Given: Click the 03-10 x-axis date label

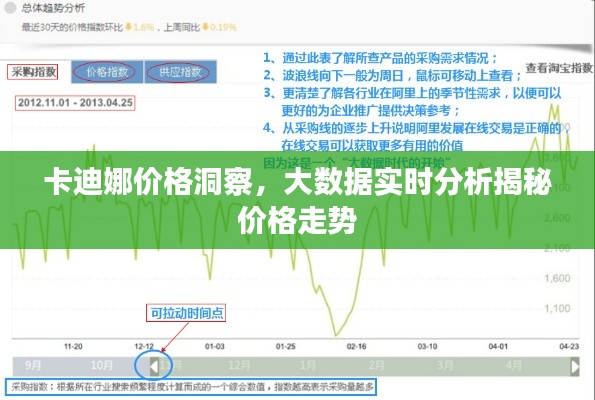Looking at the screenshot, I should [x=427, y=346].
